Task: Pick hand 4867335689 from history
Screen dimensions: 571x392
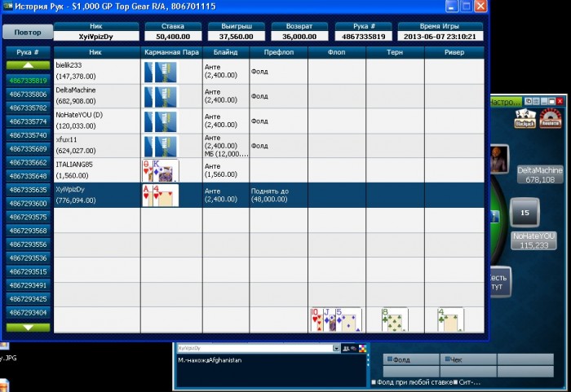Action: coord(28,149)
